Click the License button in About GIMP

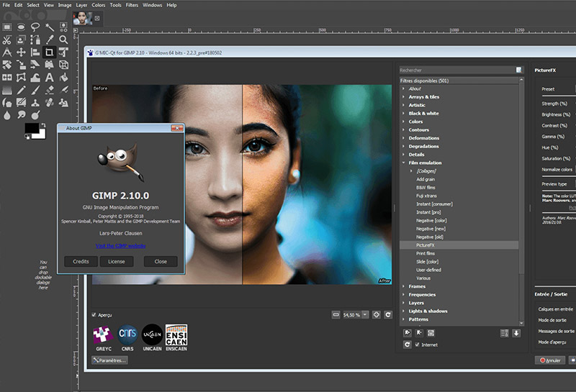coord(117,261)
